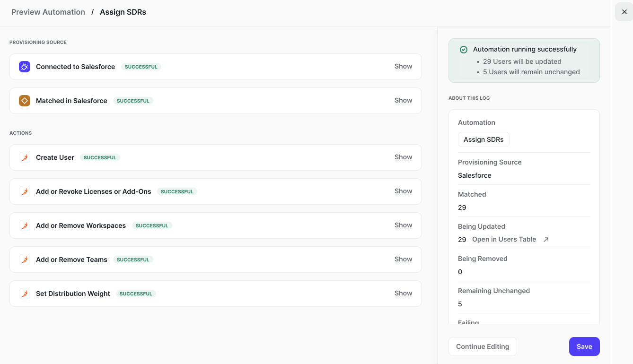The image size is (633, 364).
Task: Click the Create User action icon
Action: (25, 157)
